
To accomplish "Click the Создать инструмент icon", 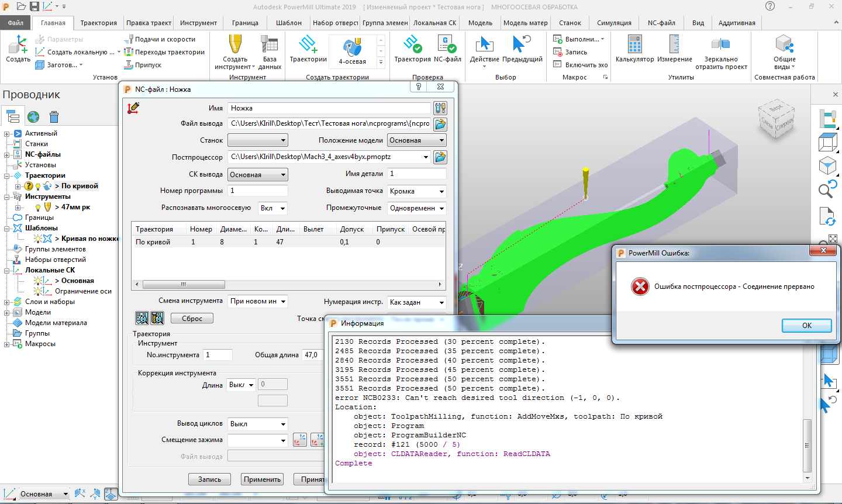I will point(235,46).
